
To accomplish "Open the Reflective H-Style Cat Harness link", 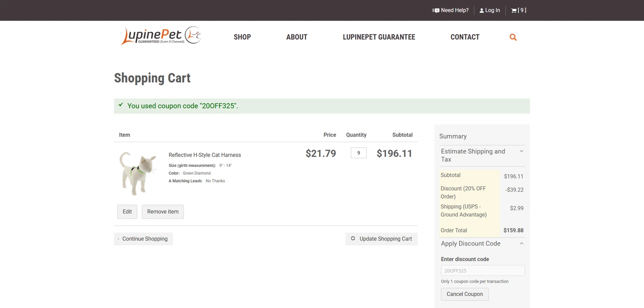I will click(205, 155).
